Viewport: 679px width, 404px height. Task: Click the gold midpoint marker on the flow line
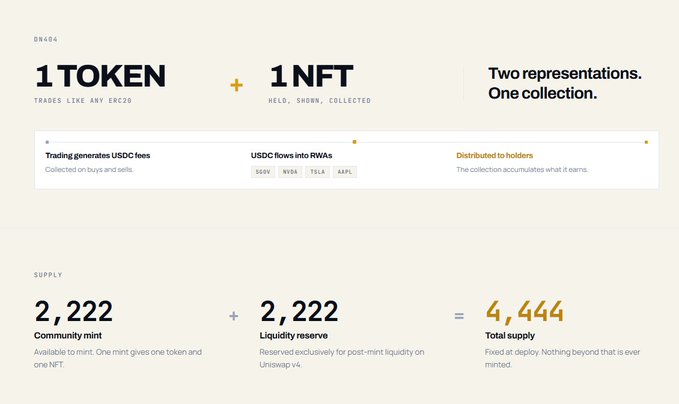(x=354, y=142)
